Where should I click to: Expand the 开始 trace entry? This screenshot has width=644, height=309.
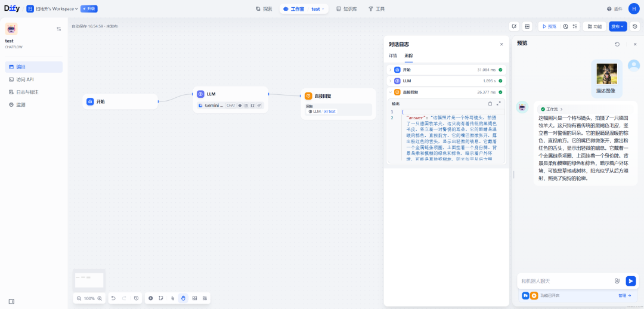(x=390, y=70)
